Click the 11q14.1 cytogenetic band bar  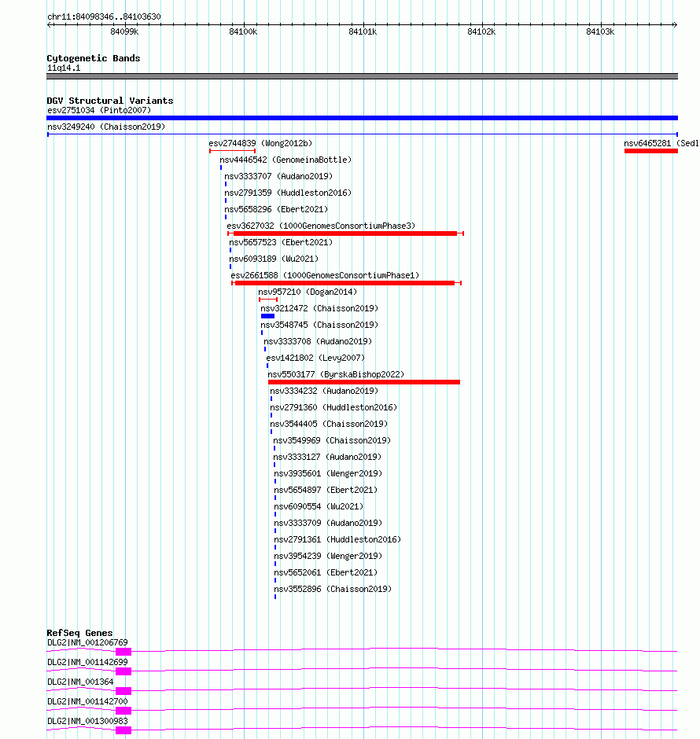(362, 76)
